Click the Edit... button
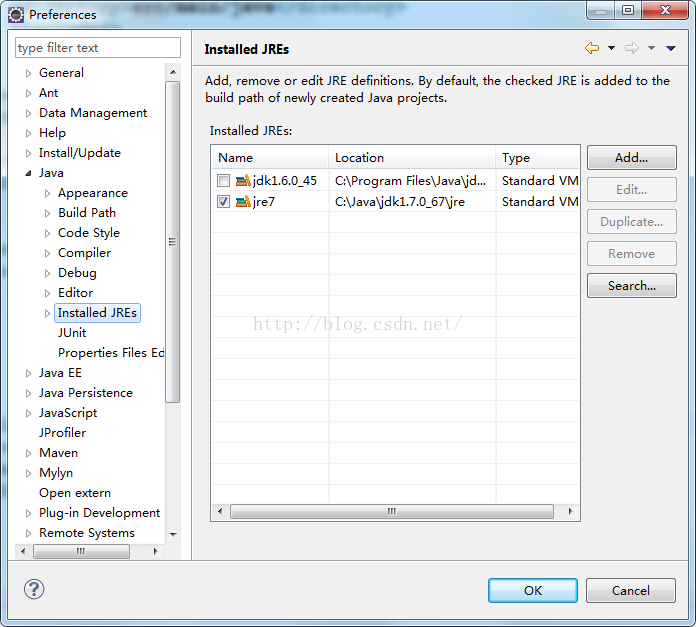The image size is (696, 627). pyautogui.click(x=632, y=189)
